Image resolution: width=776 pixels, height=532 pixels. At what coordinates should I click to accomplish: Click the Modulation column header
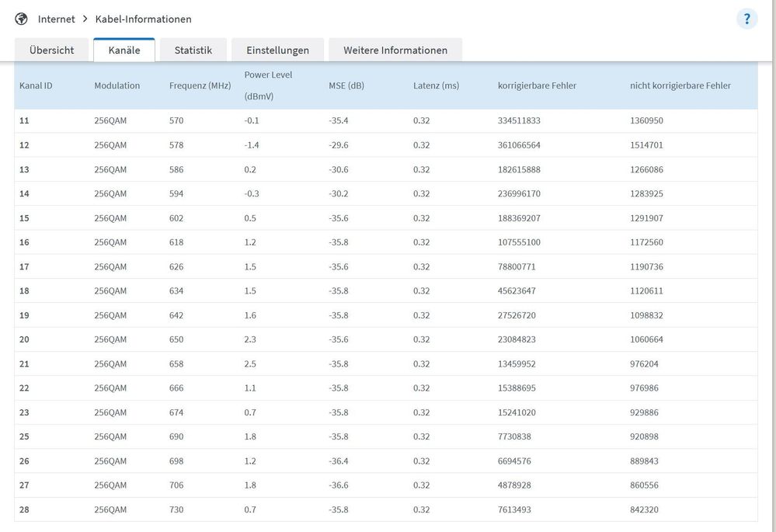[x=117, y=85]
